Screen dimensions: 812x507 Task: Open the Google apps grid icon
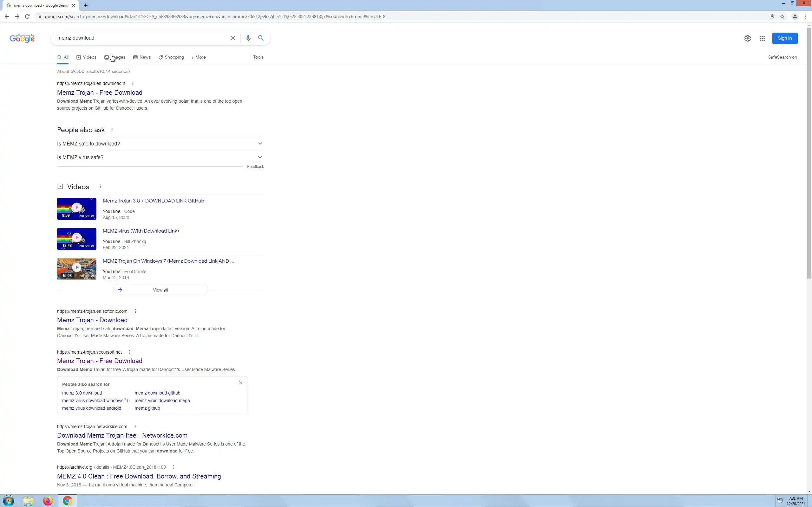762,38
